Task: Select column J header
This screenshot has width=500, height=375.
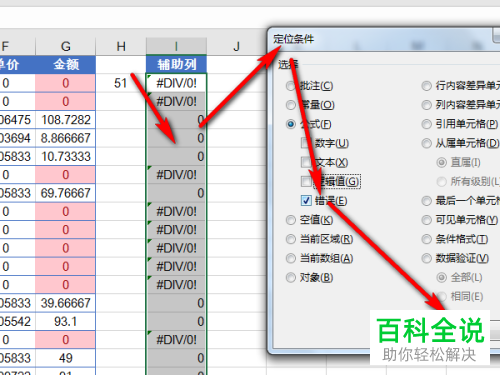Action: (x=236, y=46)
